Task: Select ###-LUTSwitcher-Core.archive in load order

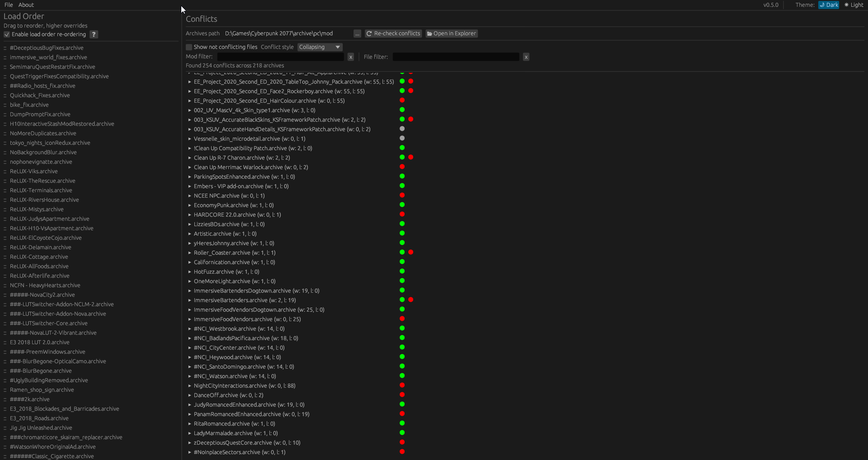Action: (x=49, y=323)
